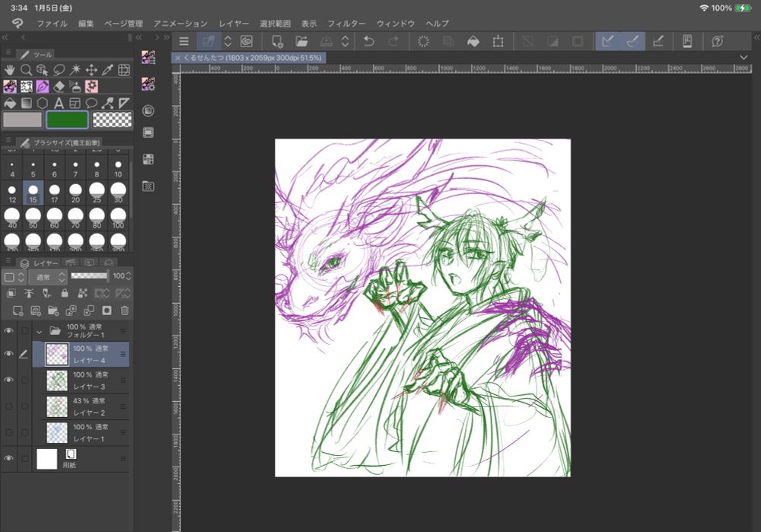The width and height of the screenshot is (761, 532).
Task: Open the ファイル menu
Action: (x=52, y=24)
